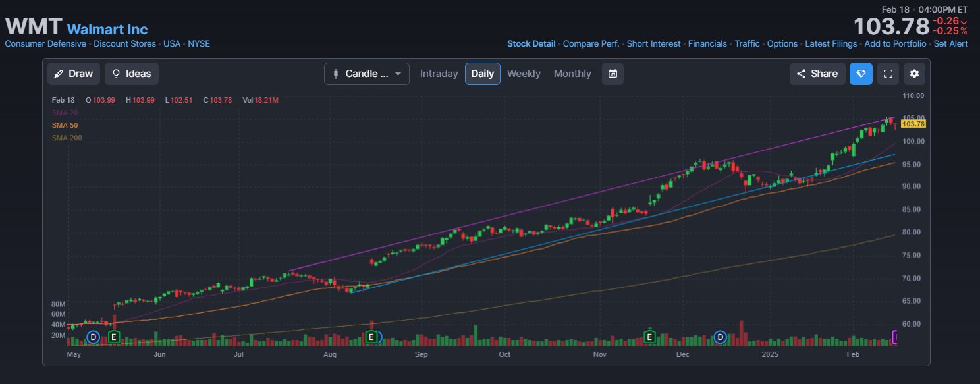
Task: View the Latest Filings link
Action: [x=831, y=43]
